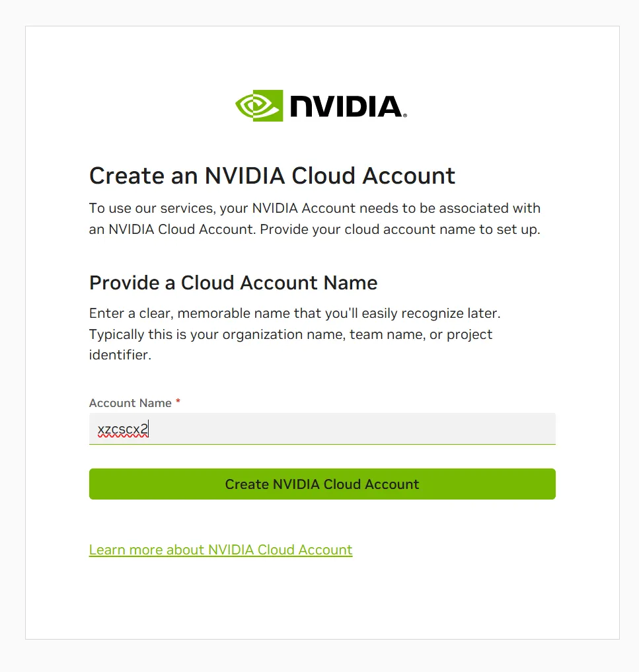The height and width of the screenshot is (672, 639).
Task: Click blank white space below the Learn more link
Action: coord(322,601)
